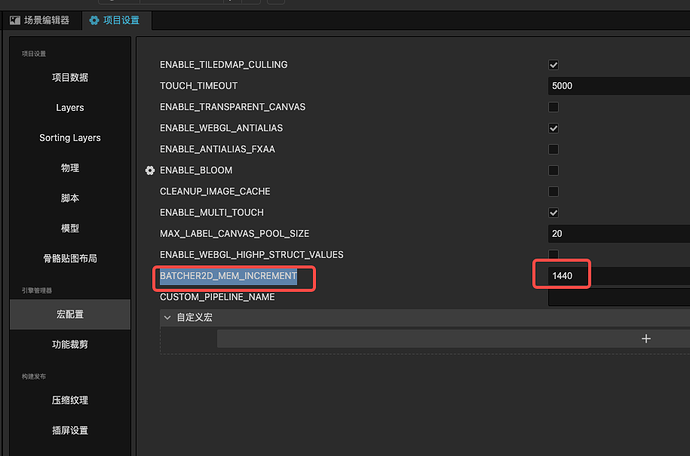Click the MAX_LABEL_CANVAS_POOL_SIZE input field
The width and height of the screenshot is (690, 456).
click(619, 234)
